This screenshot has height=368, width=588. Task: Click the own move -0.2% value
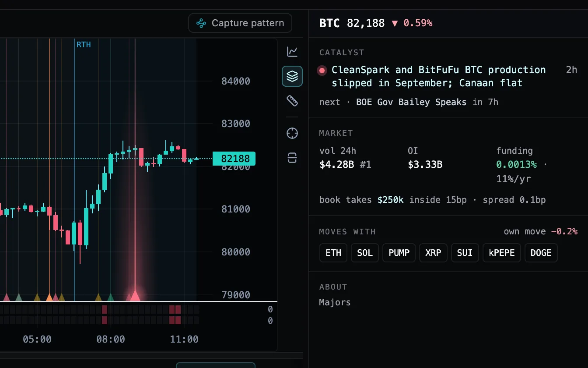click(564, 231)
